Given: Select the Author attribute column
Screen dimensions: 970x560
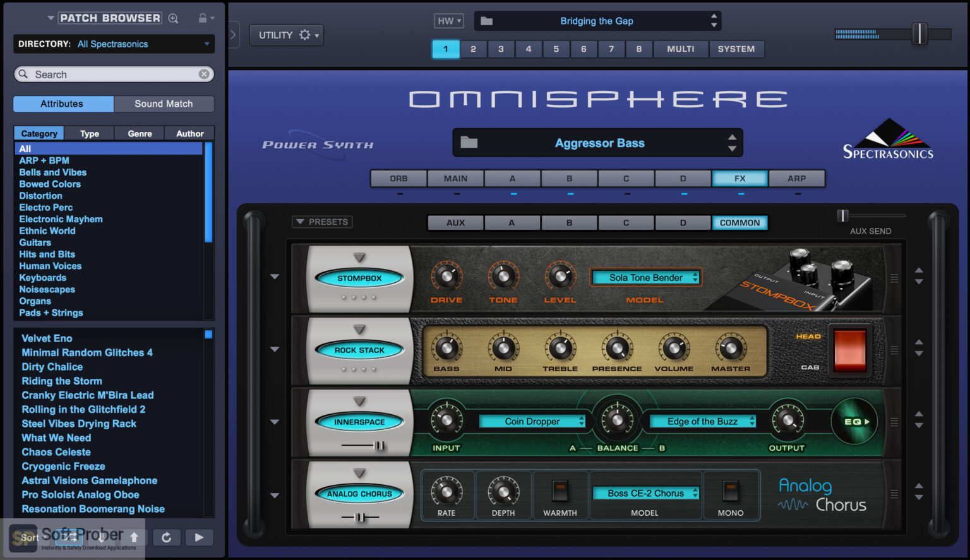Looking at the screenshot, I should coord(189,133).
